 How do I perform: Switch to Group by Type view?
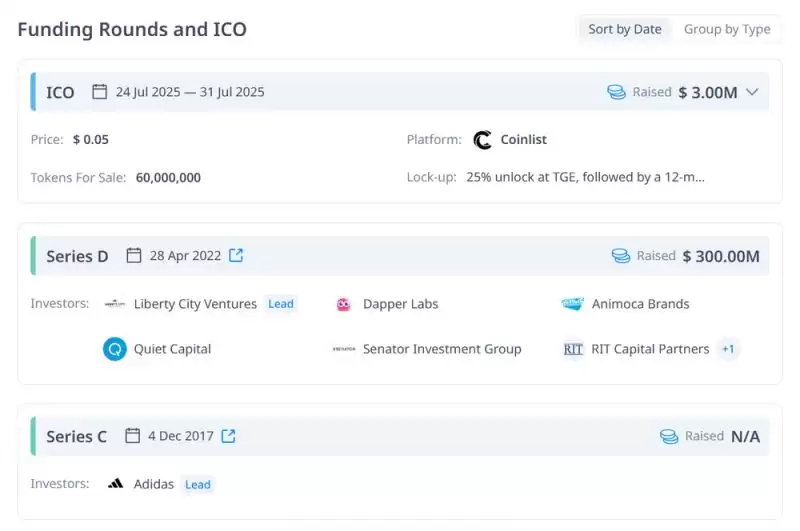pyautogui.click(x=727, y=29)
